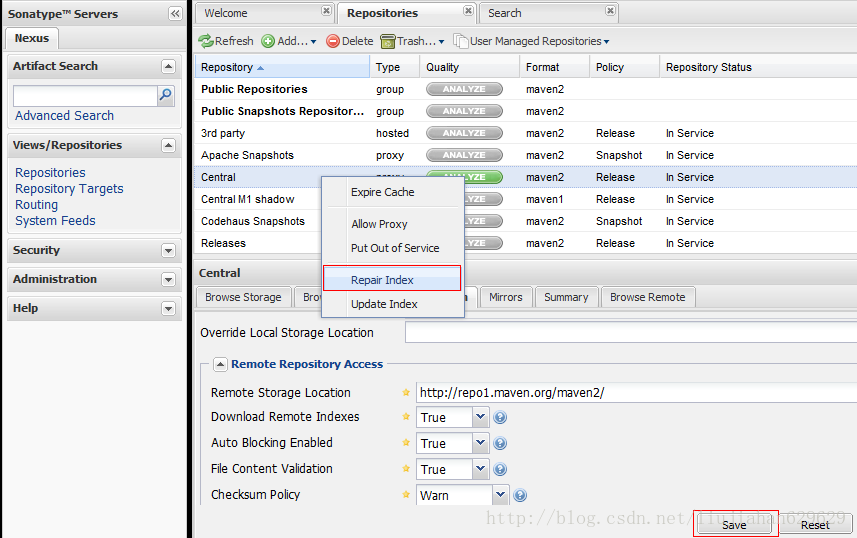Open Download Remote Indexes dropdown
The height and width of the screenshot is (538, 857).
tap(480, 417)
